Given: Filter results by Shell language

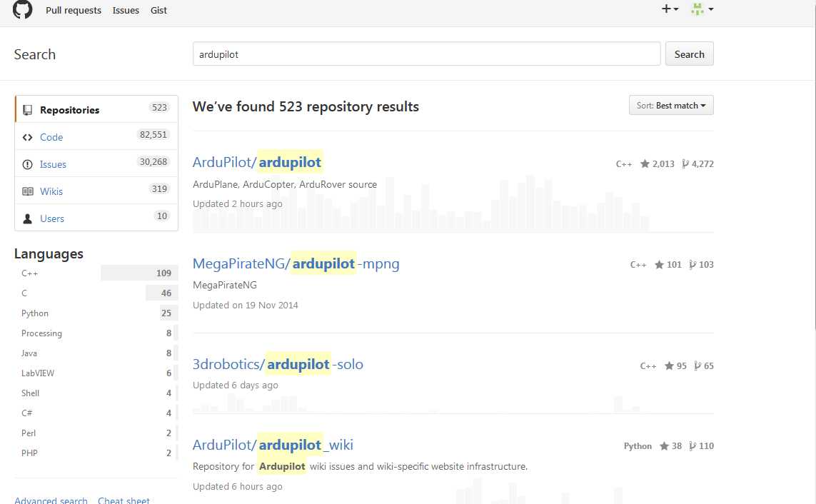Looking at the screenshot, I should 96,393.
